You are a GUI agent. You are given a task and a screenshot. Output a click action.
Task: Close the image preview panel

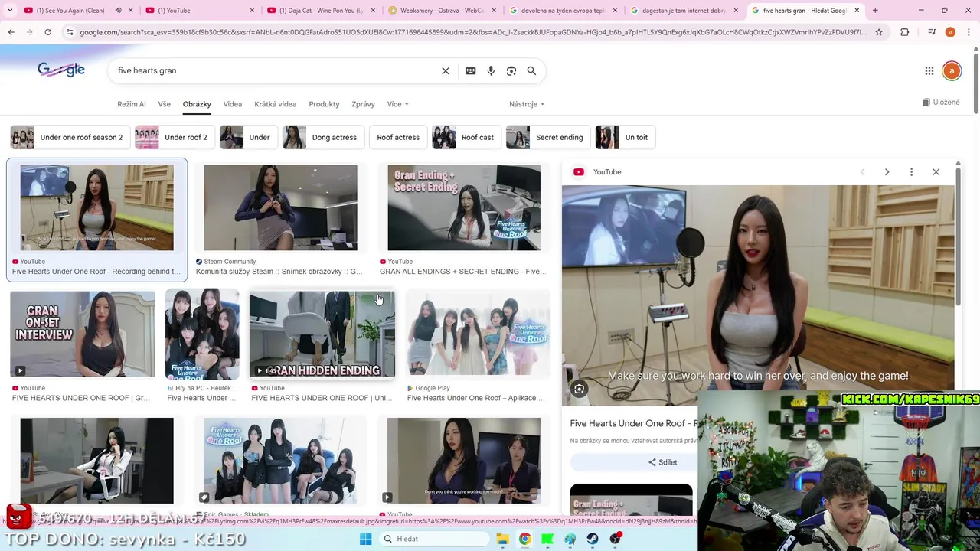(x=936, y=172)
